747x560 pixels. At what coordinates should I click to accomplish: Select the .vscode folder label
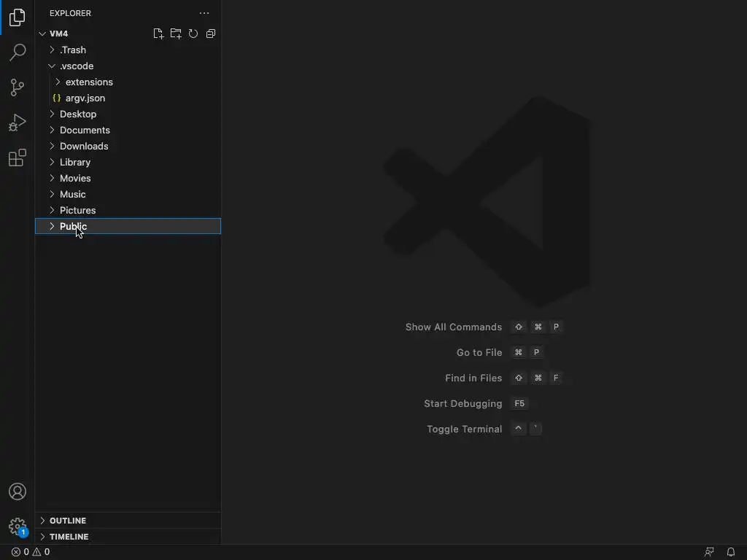[77, 66]
